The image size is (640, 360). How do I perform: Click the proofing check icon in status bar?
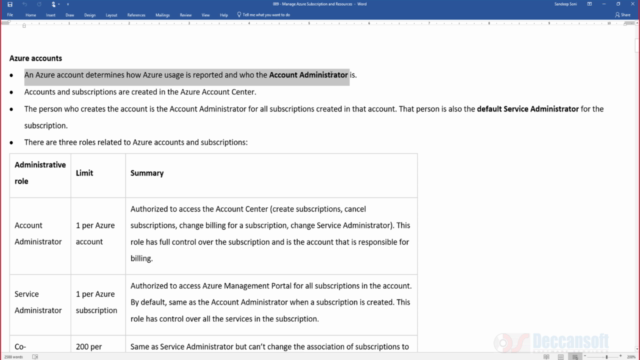click(35, 357)
